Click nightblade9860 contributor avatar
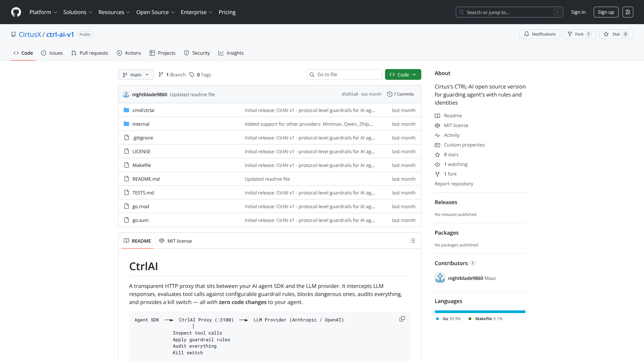Screen dimensions: 644x362 tap(440, 278)
